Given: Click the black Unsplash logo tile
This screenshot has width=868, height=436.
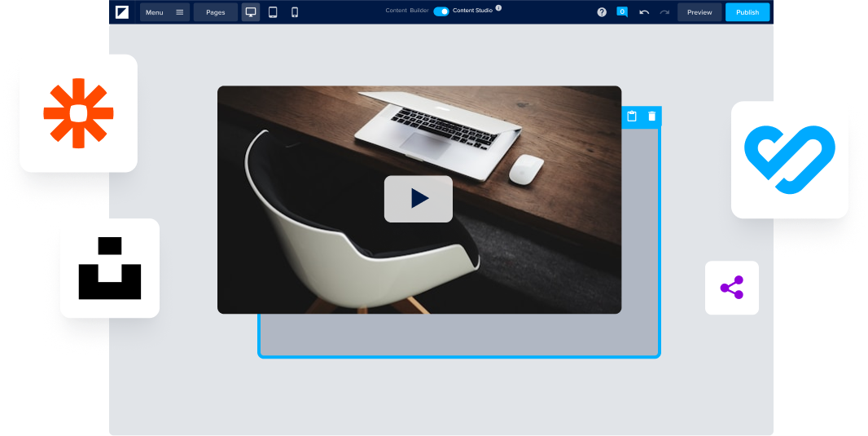Looking at the screenshot, I should click(109, 268).
